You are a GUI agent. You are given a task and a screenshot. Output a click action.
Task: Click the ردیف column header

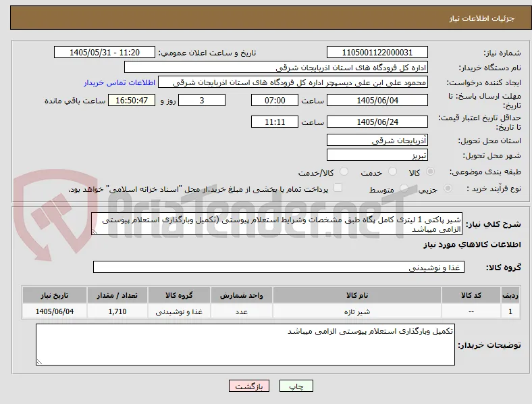click(x=510, y=295)
